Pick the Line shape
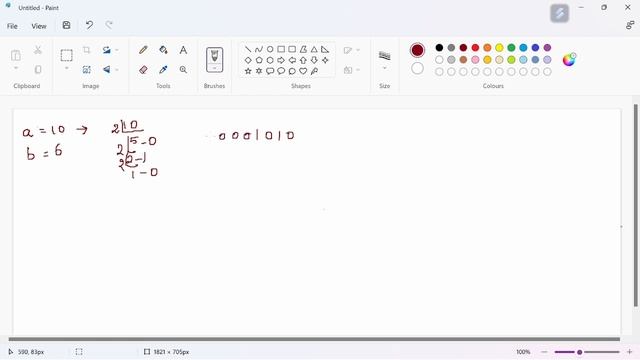Image resolution: width=640 pixels, height=360 pixels. pos(248,49)
